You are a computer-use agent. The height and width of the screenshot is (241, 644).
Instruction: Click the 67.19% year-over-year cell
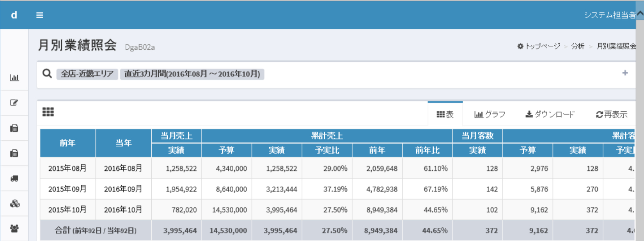click(x=428, y=189)
